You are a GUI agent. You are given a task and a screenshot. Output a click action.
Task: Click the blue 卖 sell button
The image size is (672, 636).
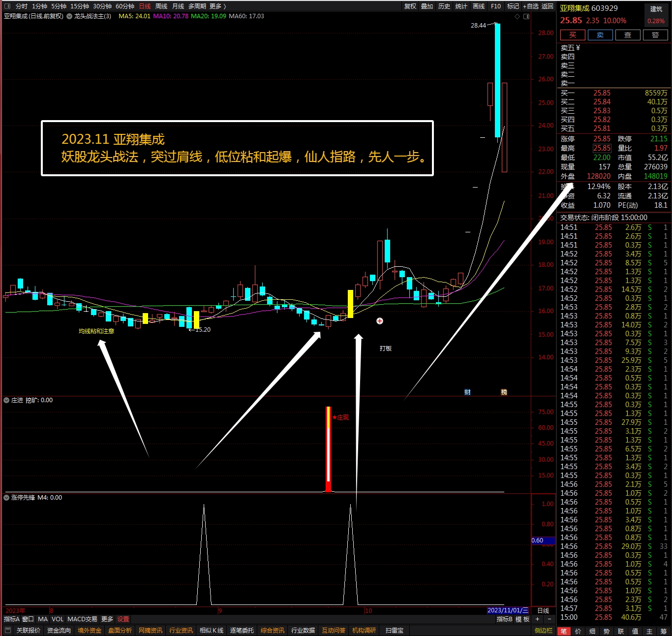(600, 35)
